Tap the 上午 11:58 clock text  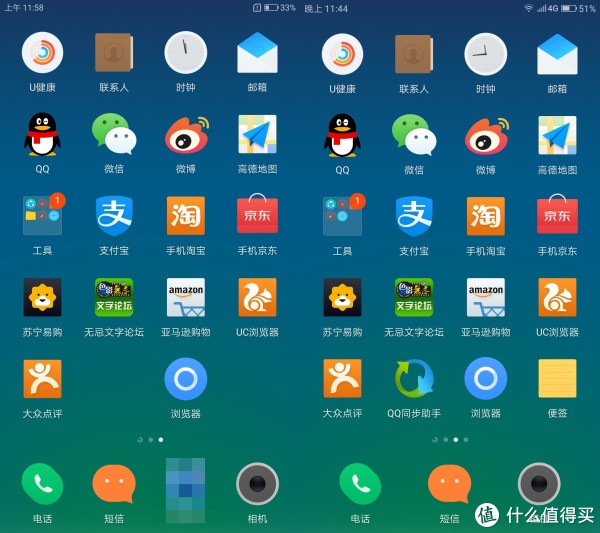pos(24,8)
